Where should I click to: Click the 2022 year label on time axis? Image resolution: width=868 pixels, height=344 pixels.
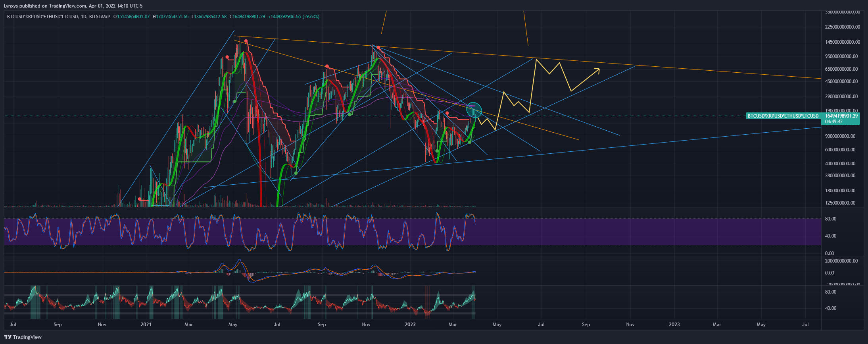[x=410, y=325]
